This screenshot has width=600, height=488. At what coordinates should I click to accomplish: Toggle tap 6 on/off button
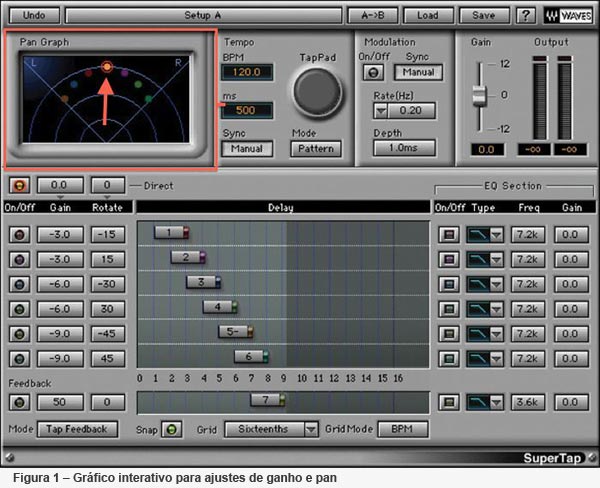click(19, 359)
